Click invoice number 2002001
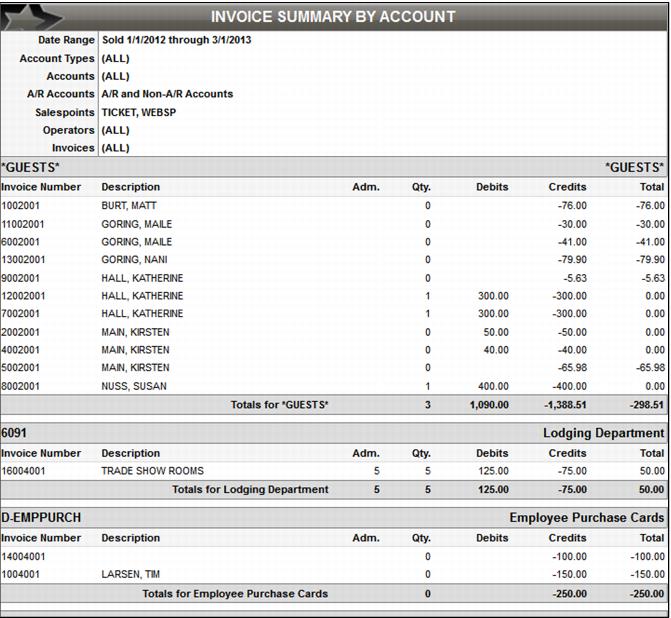Image resolution: width=671 pixels, height=618 pixels. tap(21, 333)
